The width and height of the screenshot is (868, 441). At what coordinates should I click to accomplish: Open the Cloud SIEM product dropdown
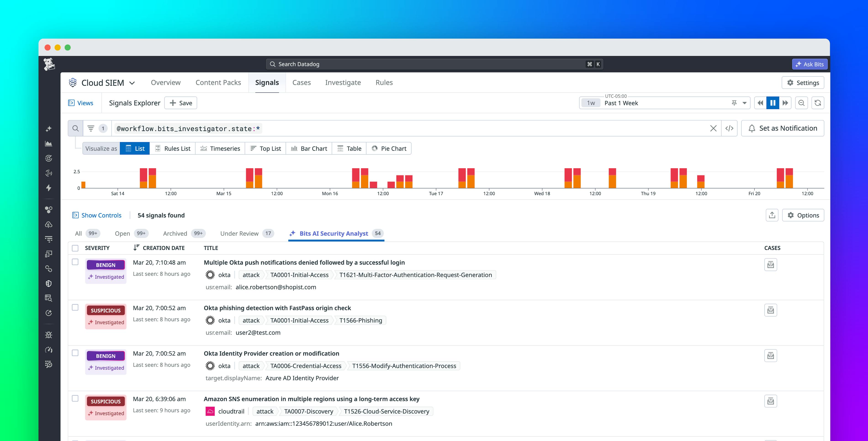pyautogui.click(x=132, y=83)
